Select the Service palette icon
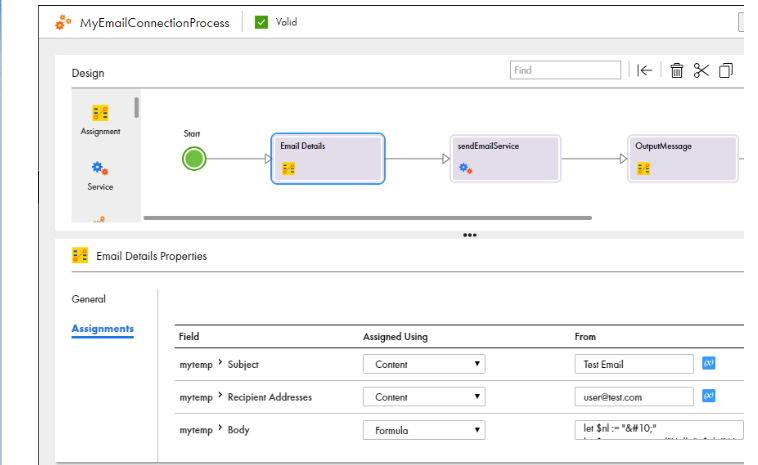The image size is (758, 465). (100, 168)
